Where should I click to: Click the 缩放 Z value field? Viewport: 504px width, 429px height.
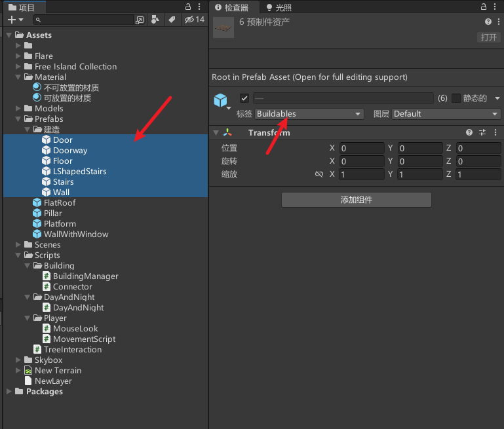pyautogui.click(x=478, y=174)
